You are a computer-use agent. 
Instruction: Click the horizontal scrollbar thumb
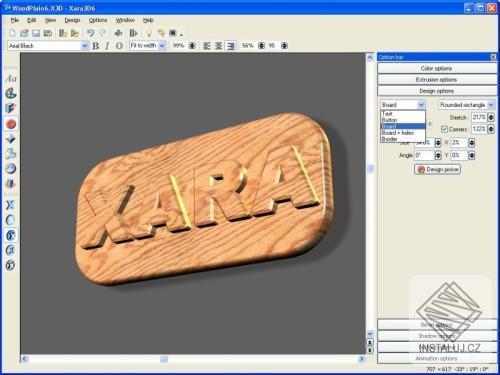tap(164, 359)
